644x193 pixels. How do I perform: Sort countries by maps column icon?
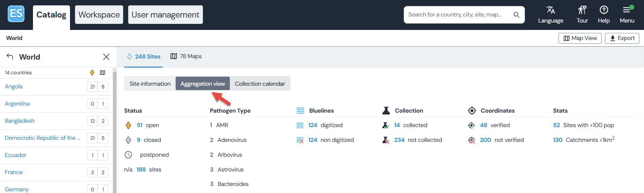click(x=103, y=73)
